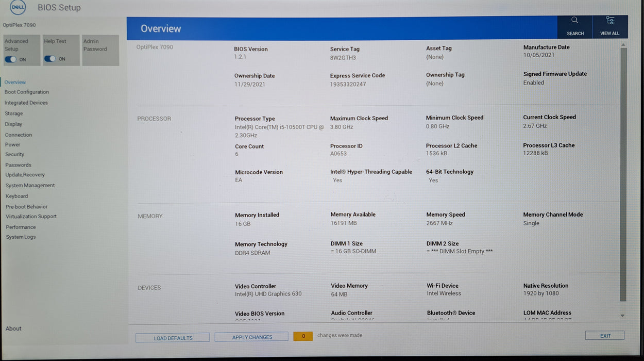The width and height of the screenshot is (644, 361).
Task: Click the Manufacture Date 10/05/2021
Action: (539, 55)
